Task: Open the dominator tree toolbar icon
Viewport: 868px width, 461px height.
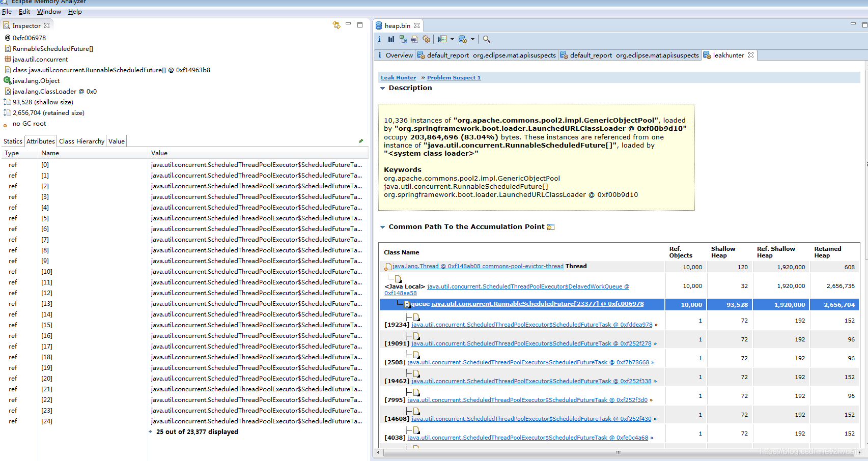Action: 403,39
